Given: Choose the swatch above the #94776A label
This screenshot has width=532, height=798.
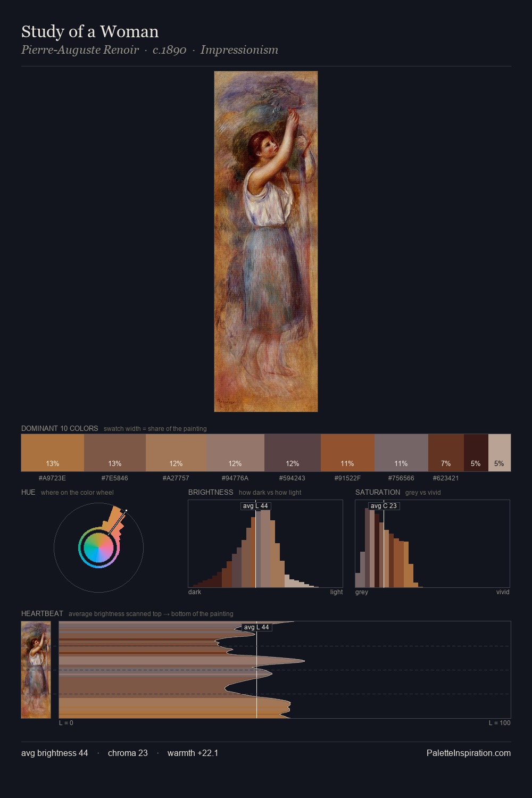Looking at the screenshot, I should [x=235, y=453].
